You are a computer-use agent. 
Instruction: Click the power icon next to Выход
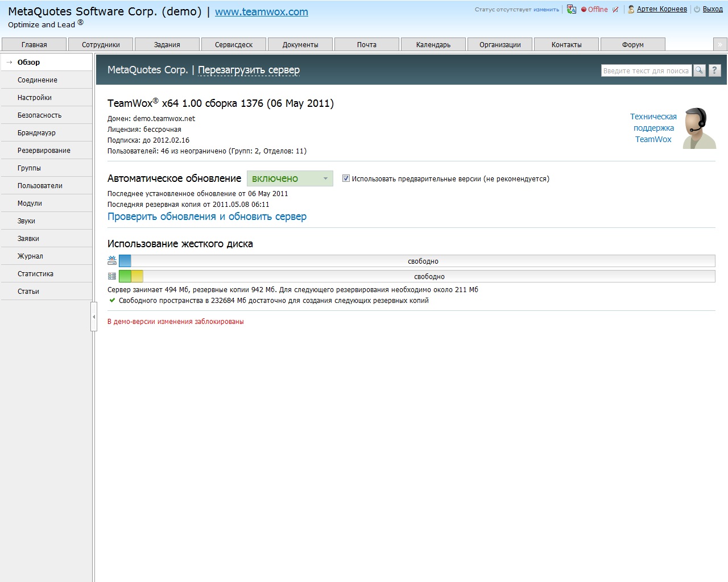[x=697, y=9]
